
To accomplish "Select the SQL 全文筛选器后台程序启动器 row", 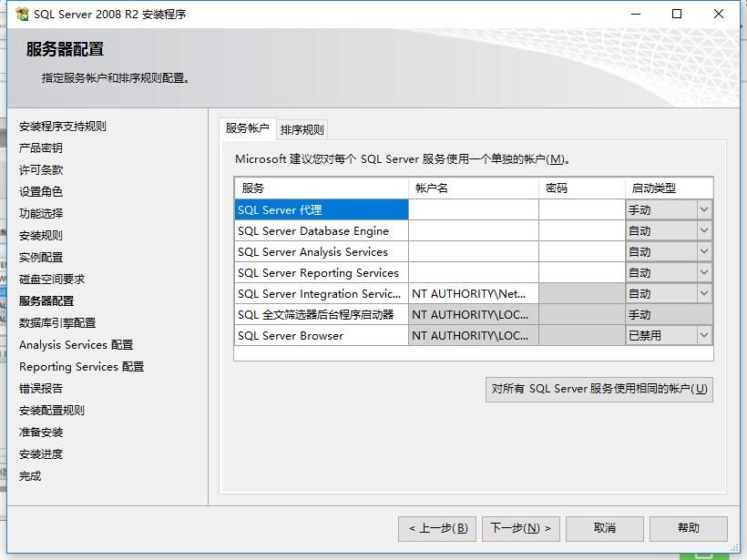I will 322,314.
